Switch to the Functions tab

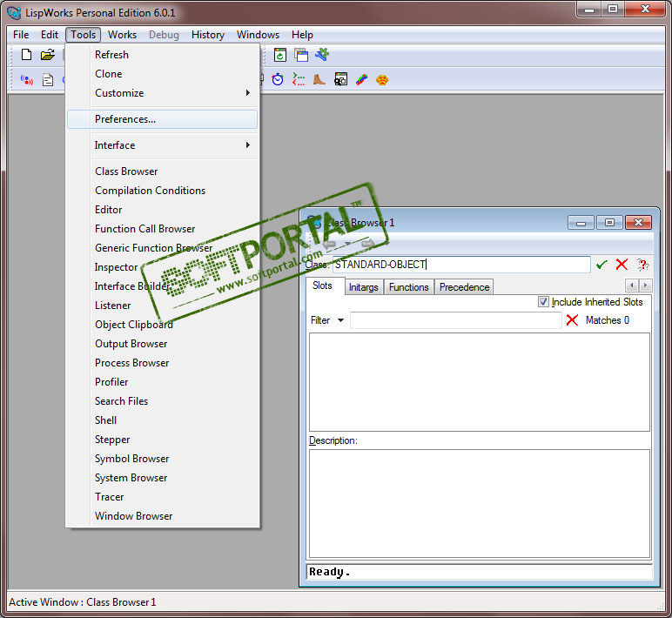[409, 287]
